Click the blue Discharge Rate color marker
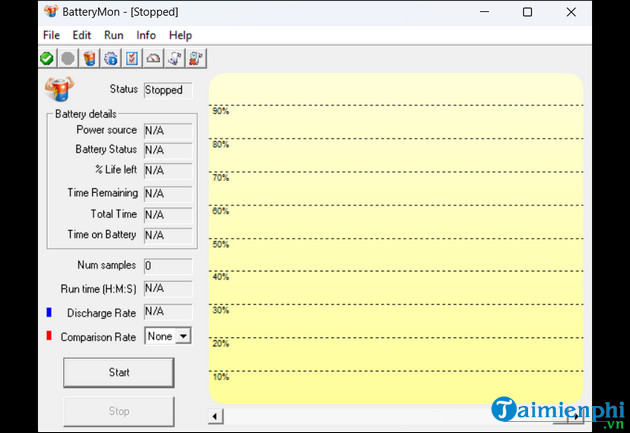This screenshot has height=433, width=630. (x=49, y=312)
